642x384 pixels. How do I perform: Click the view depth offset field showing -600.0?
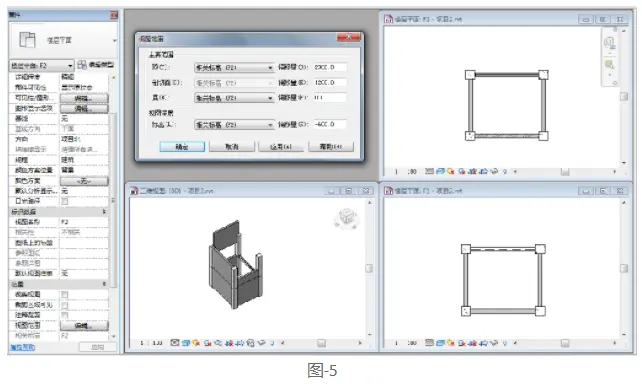click(x=330, y=124)
